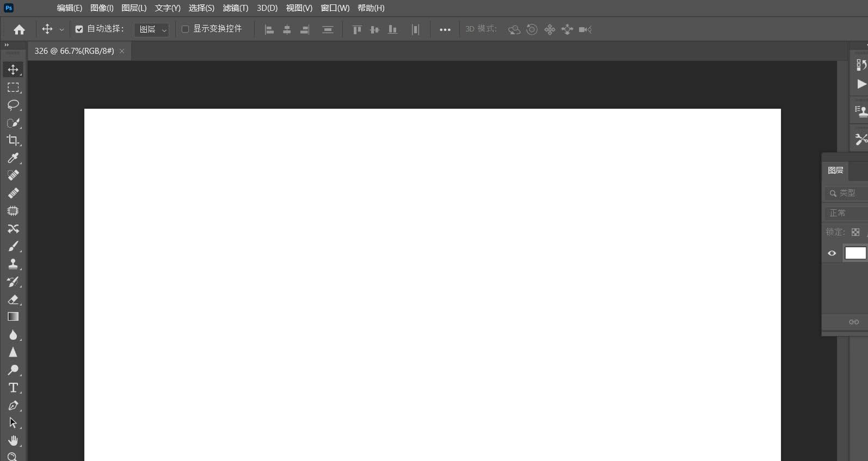This screenshot has width=868, height=461.
Task: Select the Gradient tool
Action: click(13, 317)
